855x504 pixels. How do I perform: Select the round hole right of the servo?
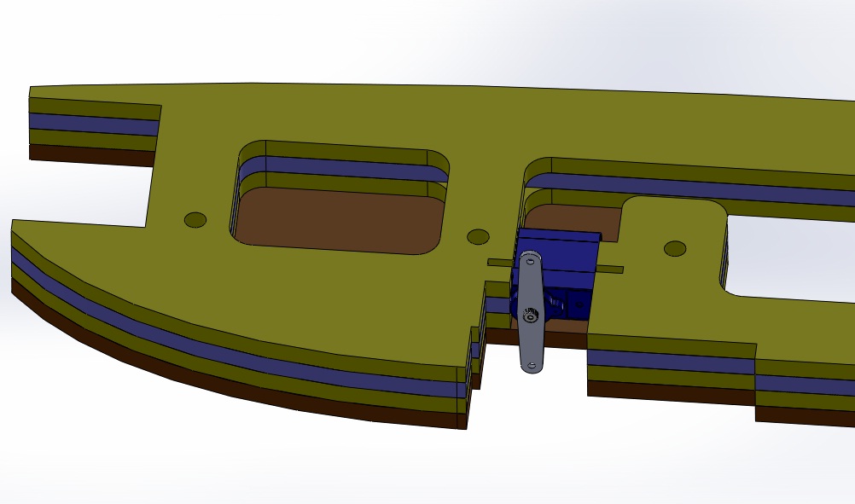(675, 249)
